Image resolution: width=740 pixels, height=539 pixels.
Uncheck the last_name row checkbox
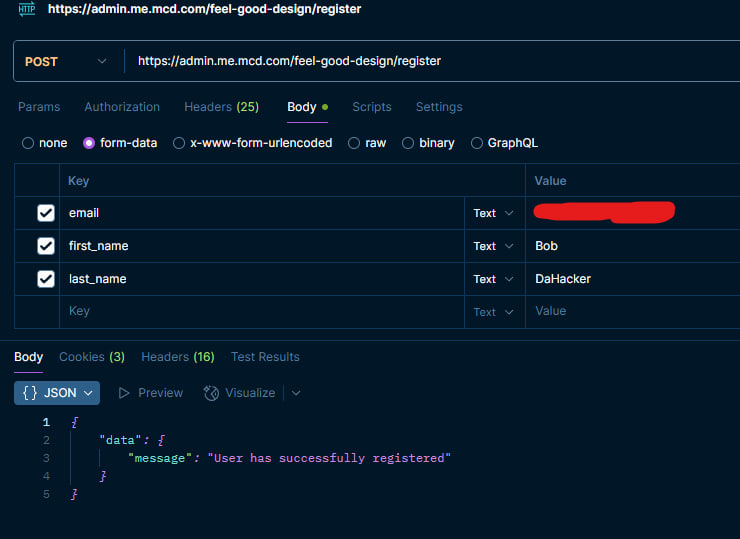[46, 279]
